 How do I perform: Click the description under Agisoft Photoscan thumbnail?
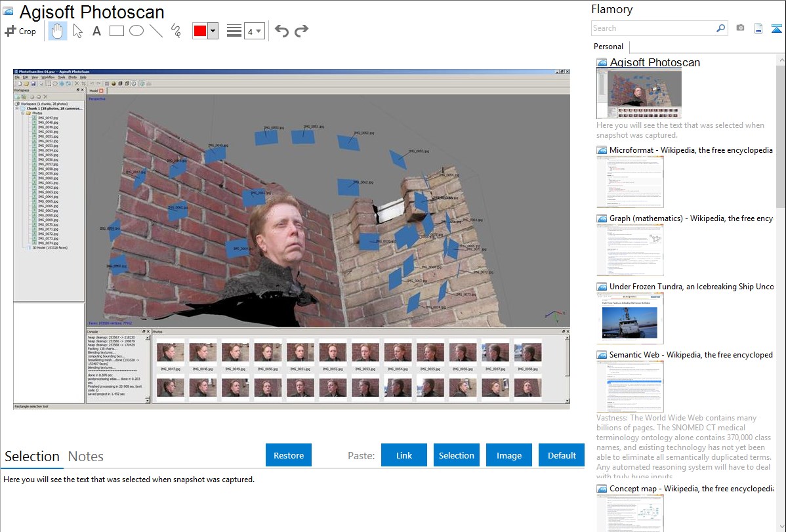(x=680, y=130)
